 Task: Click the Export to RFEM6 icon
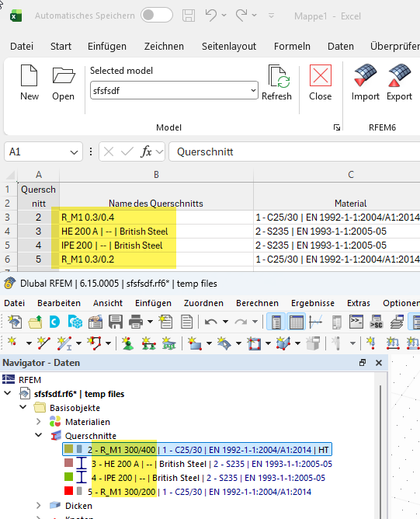coord(399,75)
